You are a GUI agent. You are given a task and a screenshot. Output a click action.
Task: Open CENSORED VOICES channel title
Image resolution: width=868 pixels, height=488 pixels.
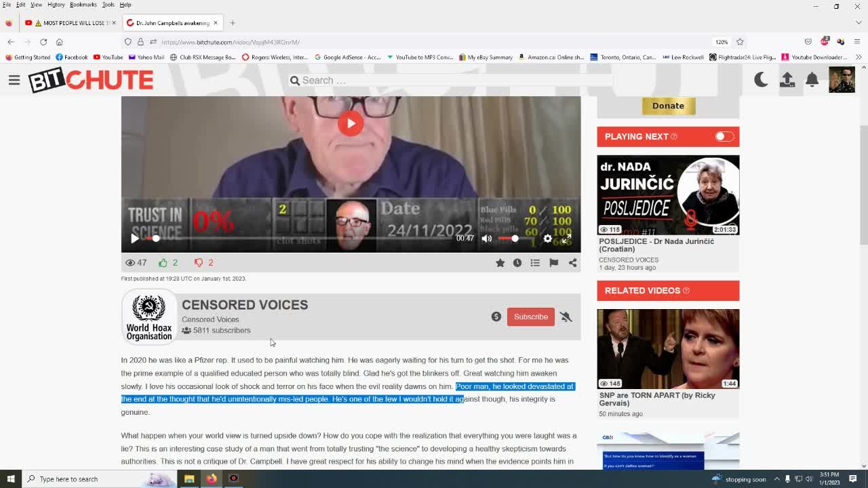click(x=245, y=305)
